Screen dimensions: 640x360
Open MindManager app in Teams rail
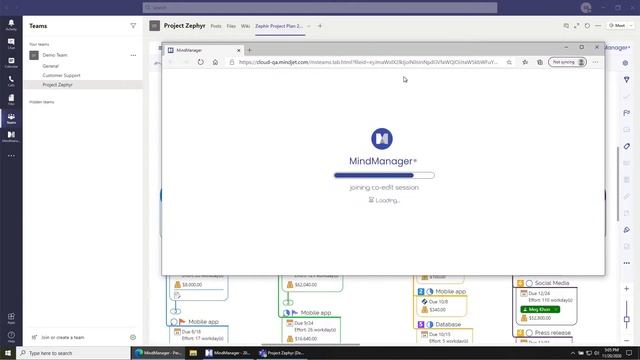tap(11, 137)
